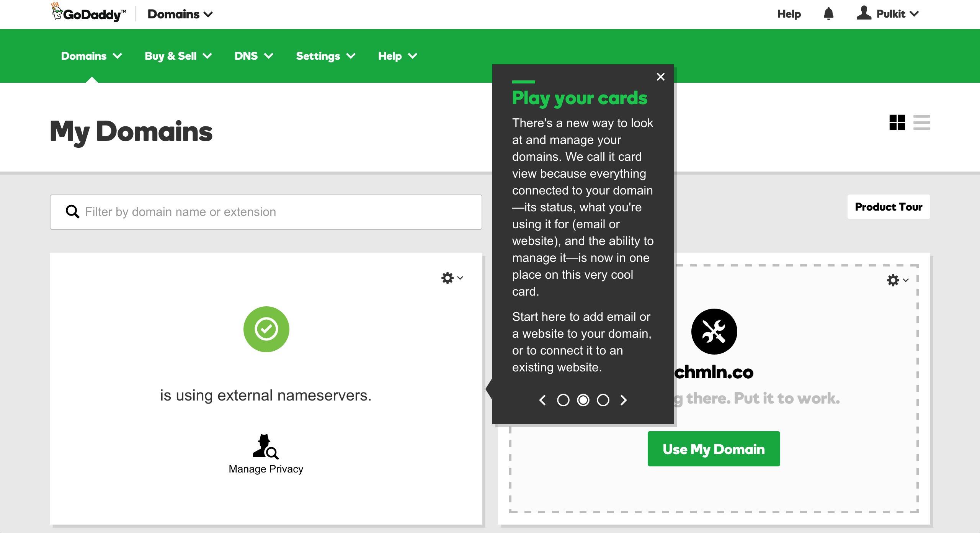Screen dimensions: 980x533
Task: Click 'is using external nameservers.' text
Action: click(x=266, y=396)
